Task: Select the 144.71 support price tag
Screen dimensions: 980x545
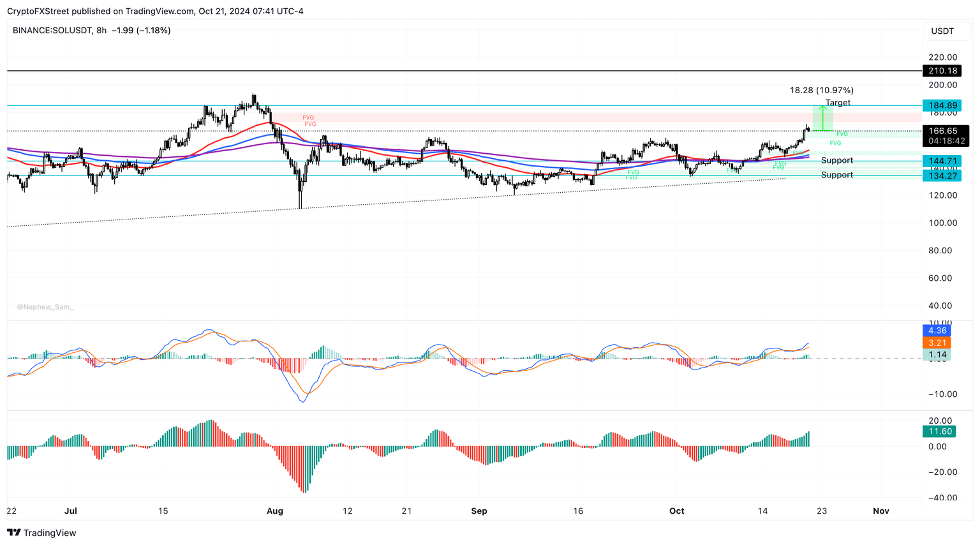Action: (x=942, y=161)
